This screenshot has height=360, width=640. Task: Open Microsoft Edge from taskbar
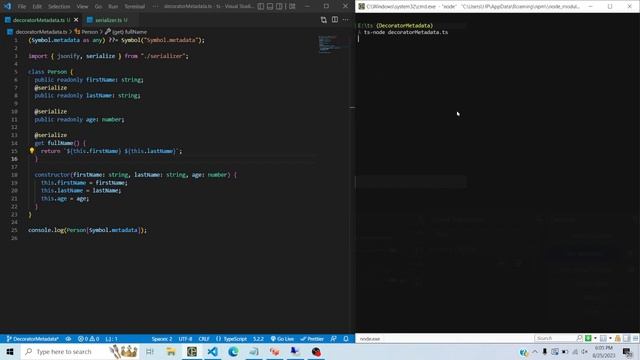[x=233, y=351]
